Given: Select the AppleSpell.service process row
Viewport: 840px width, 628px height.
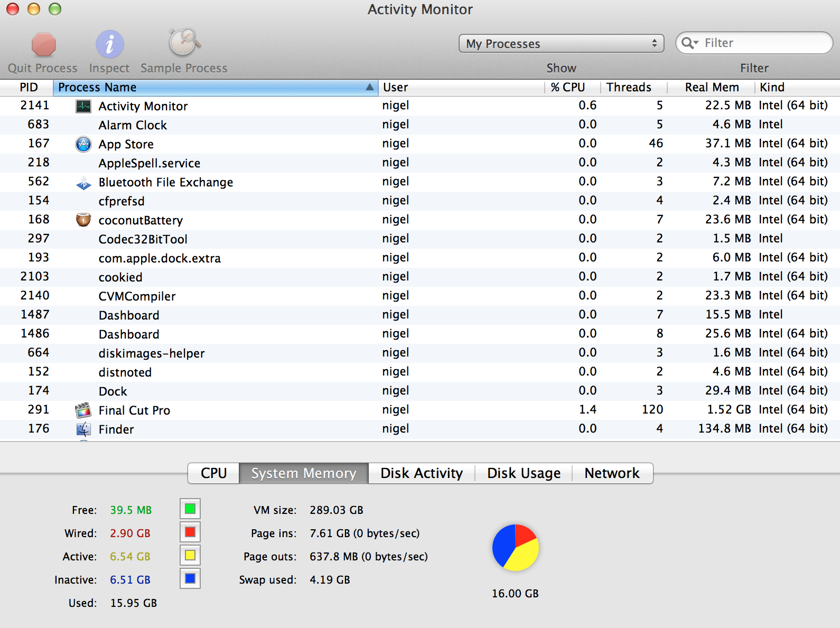Looking at the screenshot, I should coord(420,163).
